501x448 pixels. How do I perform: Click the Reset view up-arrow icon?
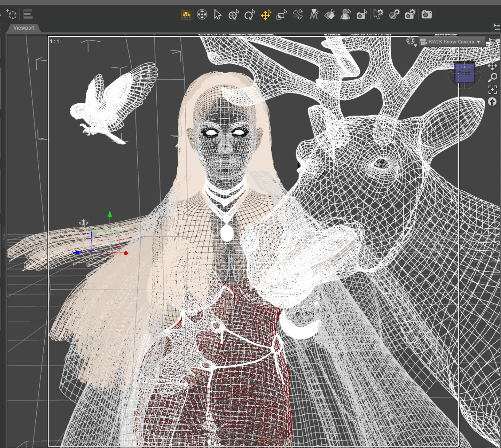(492, 102)
